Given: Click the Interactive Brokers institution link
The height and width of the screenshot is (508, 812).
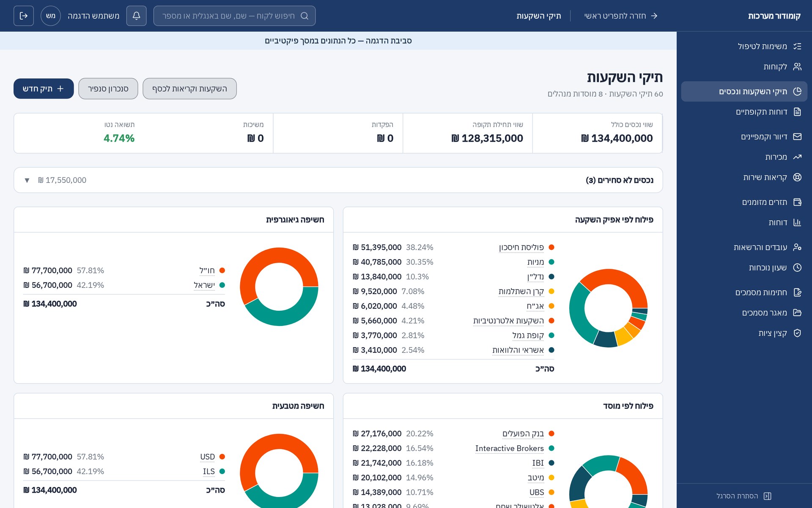Looking at the screenshot, I should click(x=510, y=448).
